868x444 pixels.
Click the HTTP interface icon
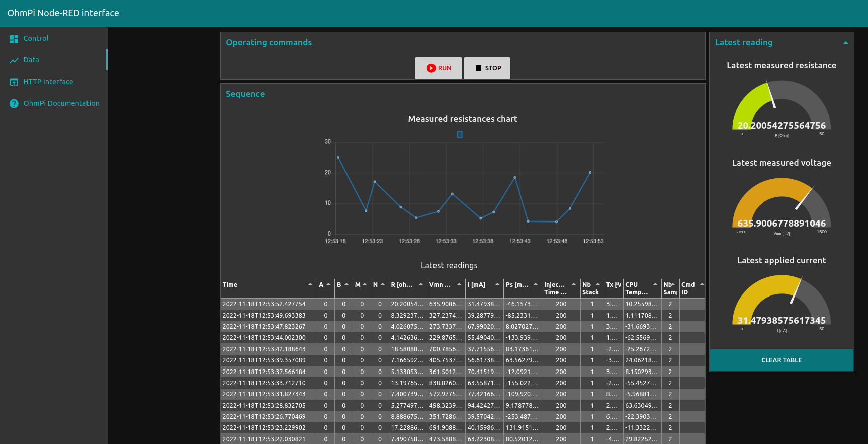pyautogui.click(x=14, y=82)
